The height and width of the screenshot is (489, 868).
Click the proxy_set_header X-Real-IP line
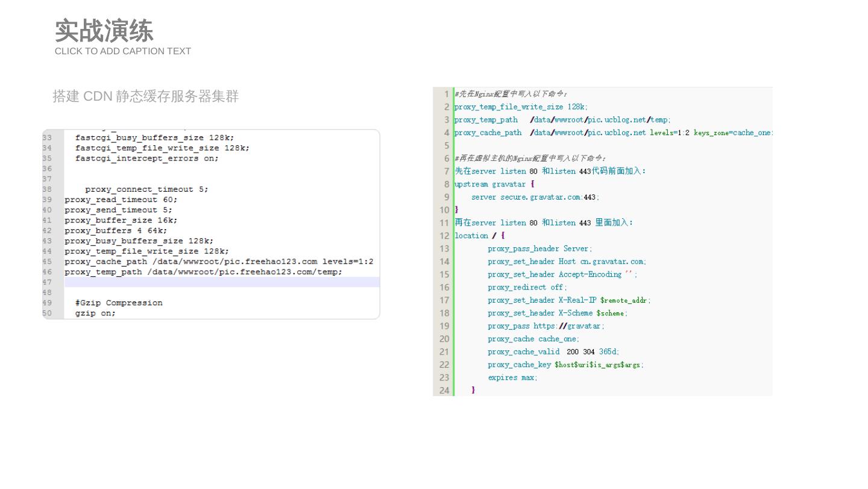click(569, 300)
